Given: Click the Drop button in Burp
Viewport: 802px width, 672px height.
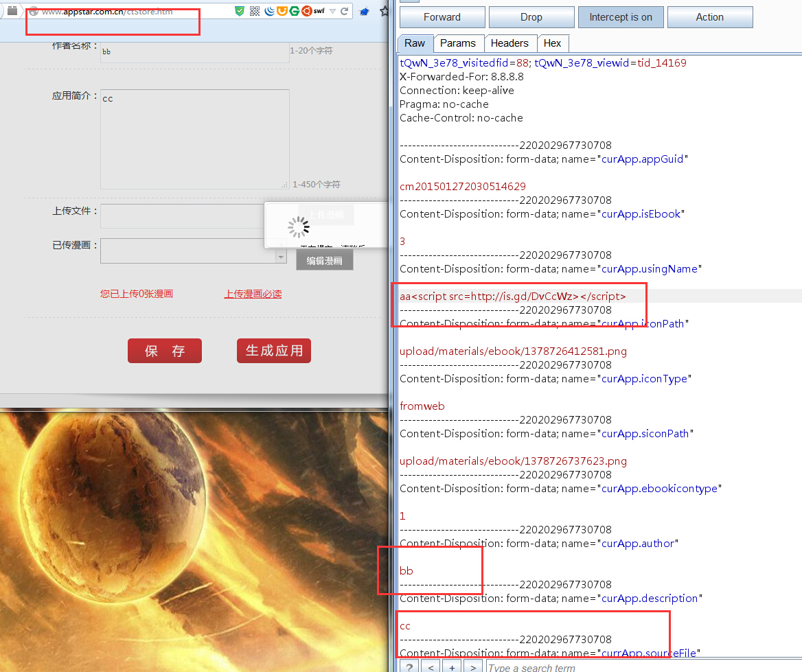Looking at the screenshot, I should 531,17.
